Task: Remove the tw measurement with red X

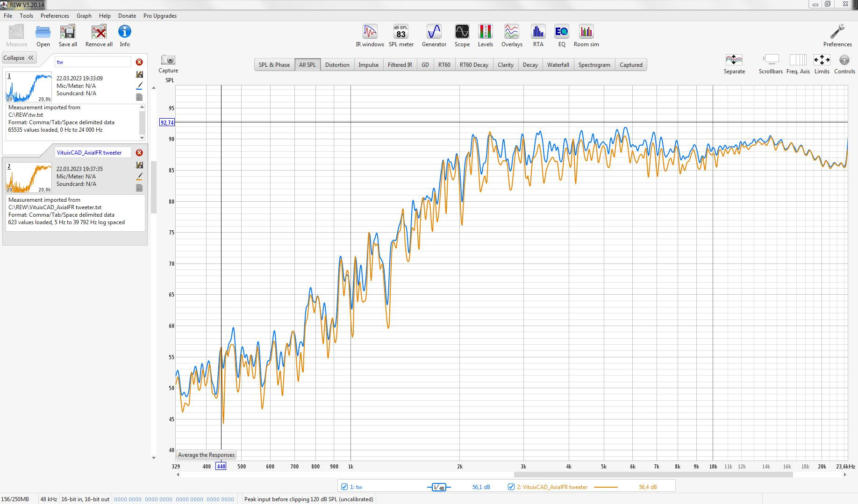Action: pyautogui.click(x=139, y=62)
